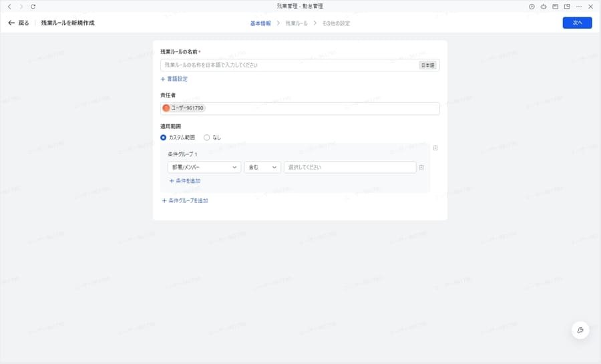Select the なし radio button
Screen dimensions: 601x364
point(206,137)
